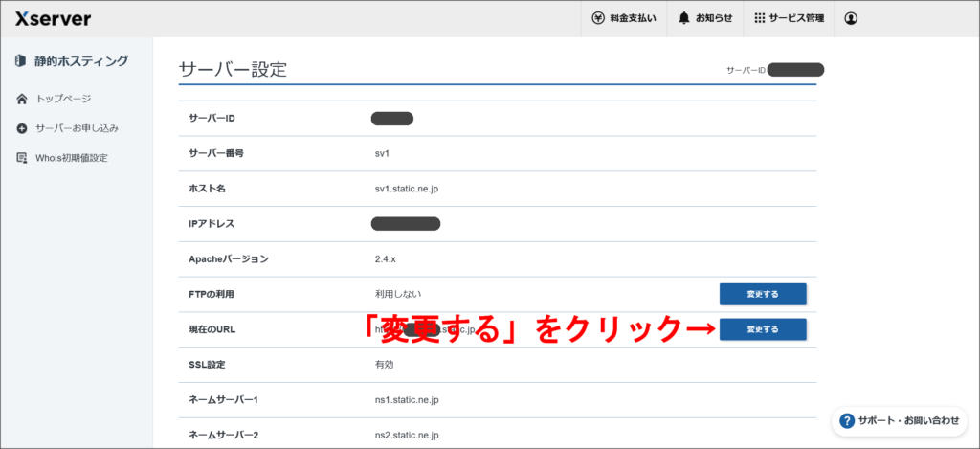Open お知らせ in the header
980x449 pixels.
pyautogui.click(x=714, y=18)
